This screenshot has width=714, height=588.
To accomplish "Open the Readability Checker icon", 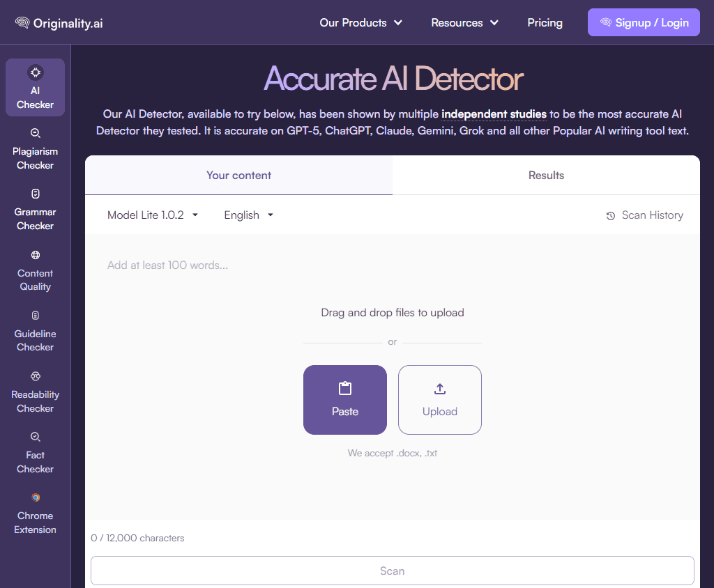I will pos(36,376).
